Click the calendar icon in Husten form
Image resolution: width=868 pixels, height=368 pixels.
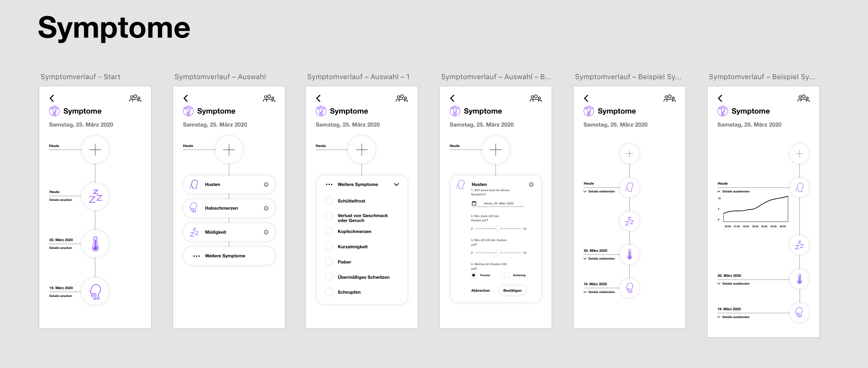click(x=474, y=203)
